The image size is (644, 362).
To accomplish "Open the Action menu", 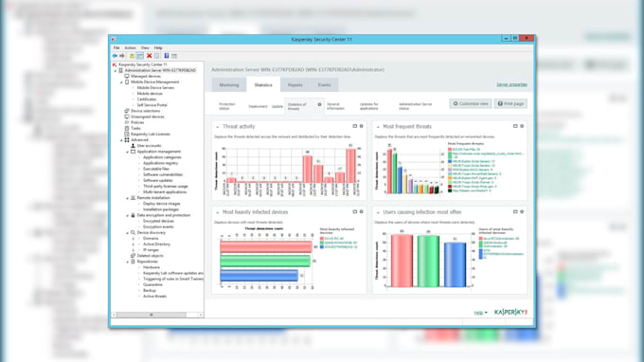I will (x=130, y=48).
